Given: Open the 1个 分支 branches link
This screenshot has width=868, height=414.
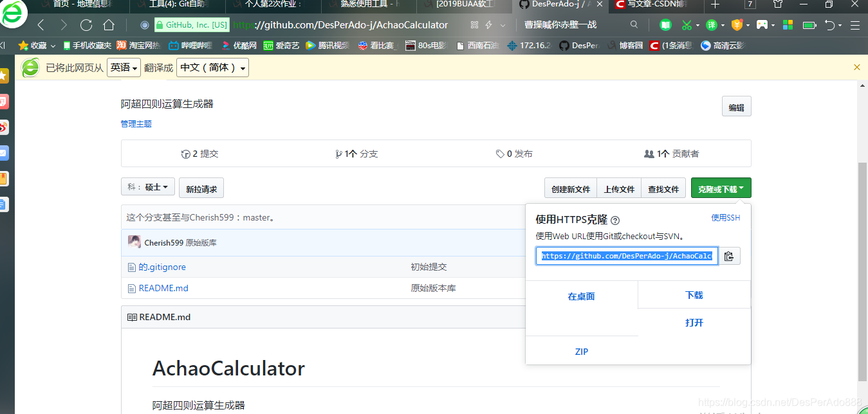Looking at the screenshot, I should point(356,154).
